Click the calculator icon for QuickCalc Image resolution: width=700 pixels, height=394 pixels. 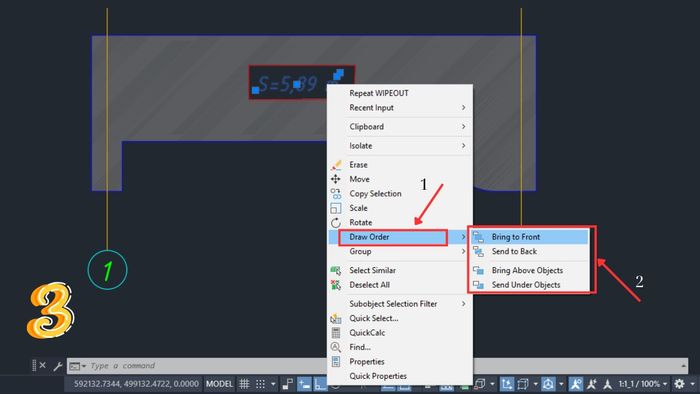coord(336,332)
